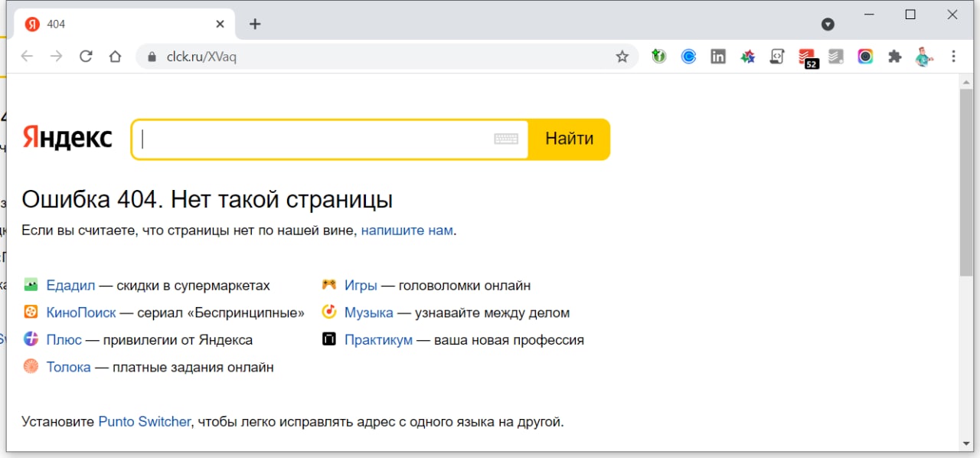
Task: Open a new tab with plus button
Action: (x=255, y=25)
